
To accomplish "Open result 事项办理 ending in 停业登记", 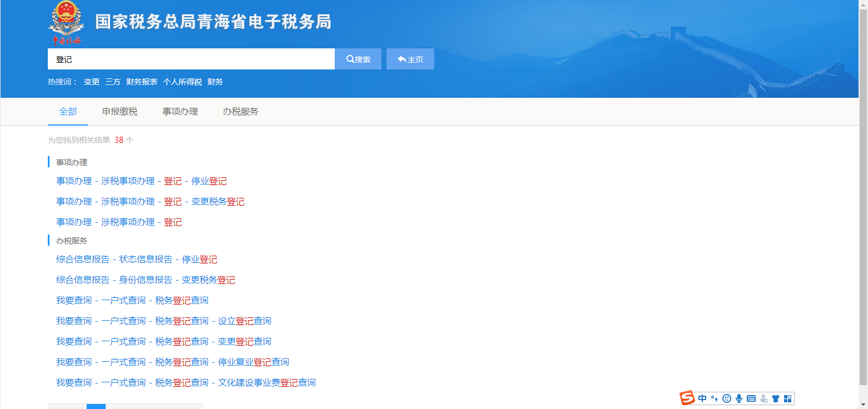I will (x=141, y=181).
